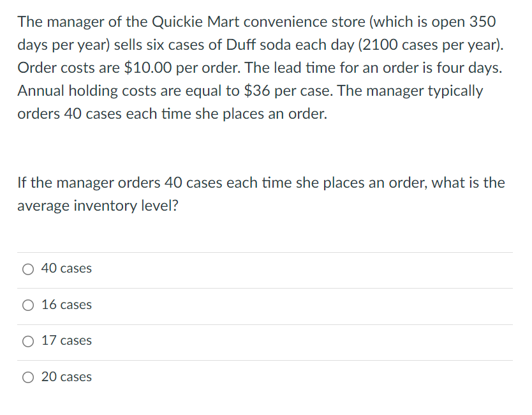
Task: Choose the 16 cases radio button
Action: [x=29, y=305]
